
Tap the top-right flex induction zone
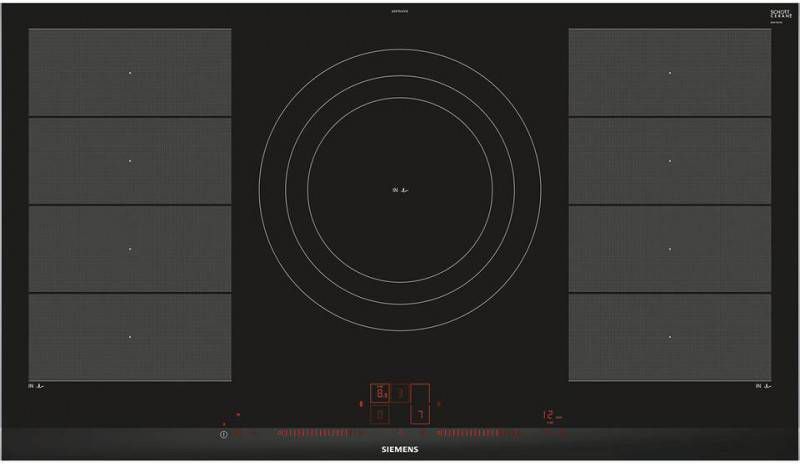pos(669,72)
